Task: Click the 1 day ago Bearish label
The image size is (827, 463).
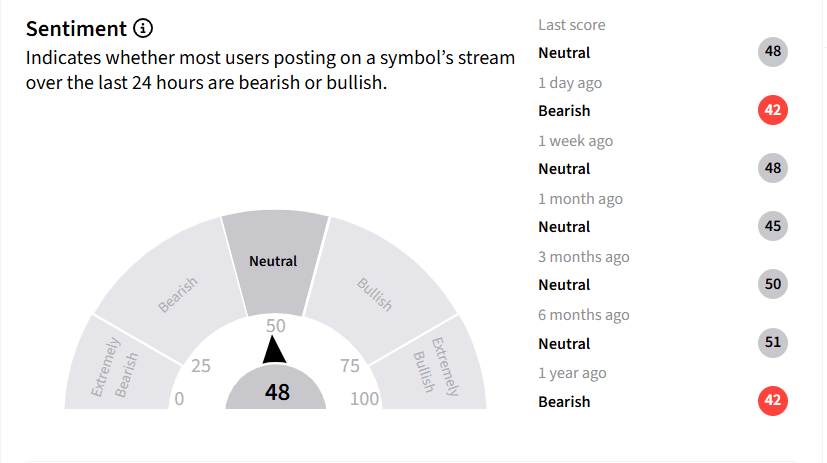Action: pos(564,111)
